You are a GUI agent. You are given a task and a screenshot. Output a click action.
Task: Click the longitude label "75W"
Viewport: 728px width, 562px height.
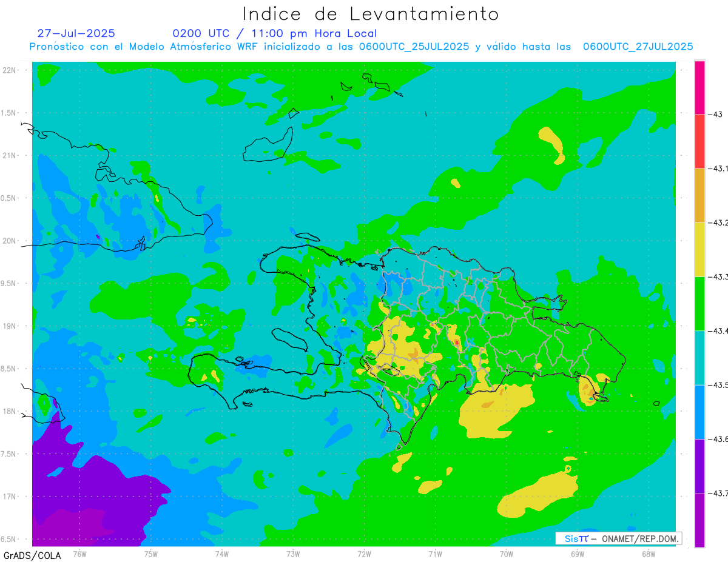tap(150, 554)
